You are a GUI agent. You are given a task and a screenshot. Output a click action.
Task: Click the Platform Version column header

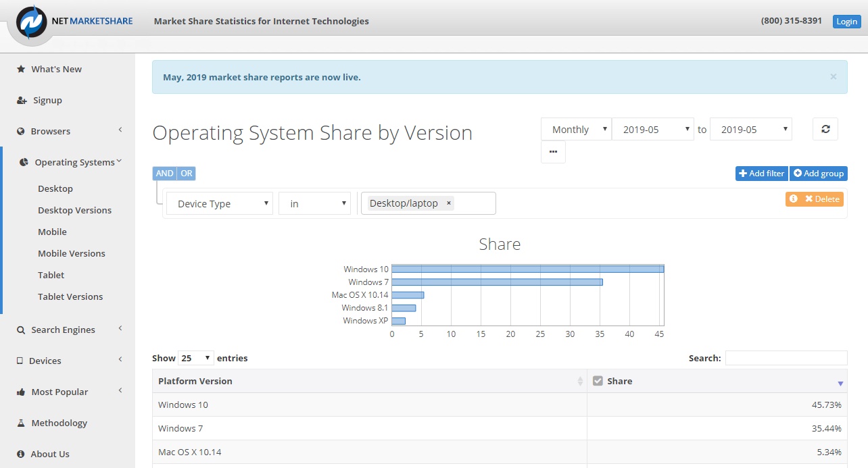[370, 381]
